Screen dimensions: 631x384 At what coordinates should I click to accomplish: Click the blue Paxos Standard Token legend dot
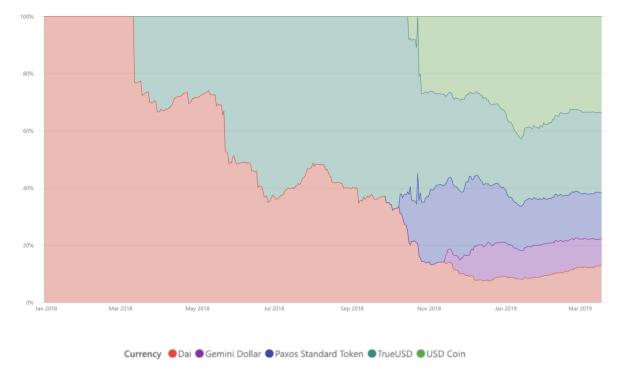[x=269, y=354]
